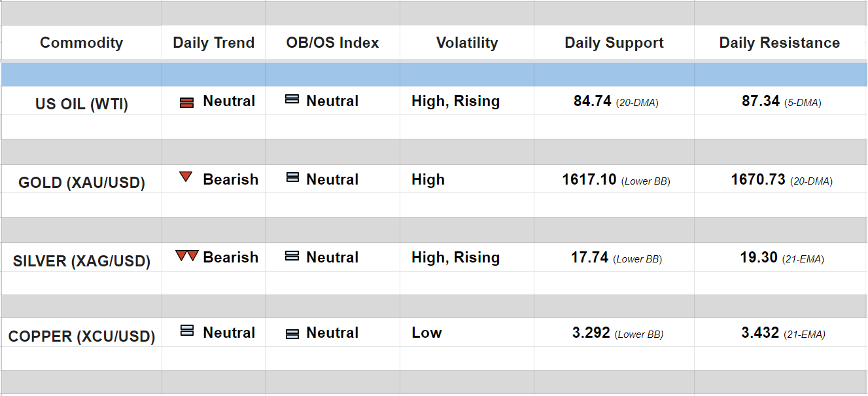868x396 pixels.
Task: Select the Daily Trend column header
Action: click(x=213, y=43)
